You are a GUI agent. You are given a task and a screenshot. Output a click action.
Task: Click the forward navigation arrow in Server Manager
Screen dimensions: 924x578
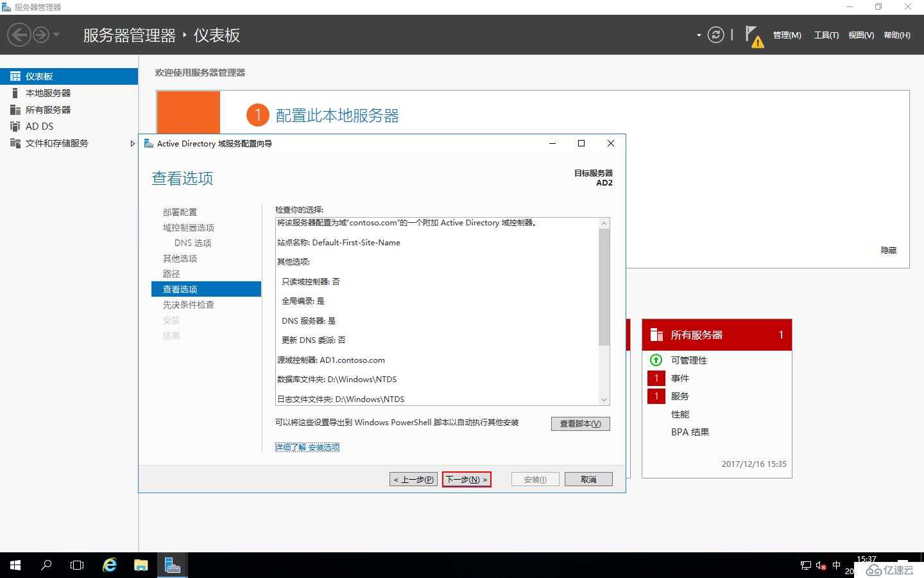click(x=41, y=35)
